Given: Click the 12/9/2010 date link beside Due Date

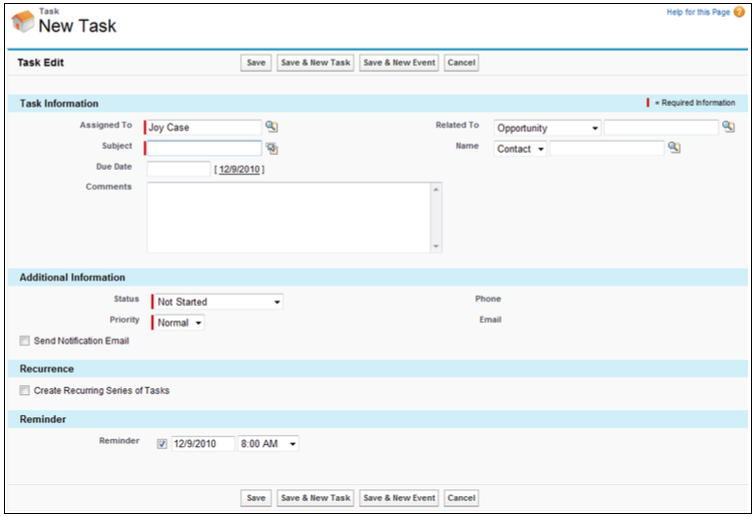Looking at the screenshot, I should point(239,169).
